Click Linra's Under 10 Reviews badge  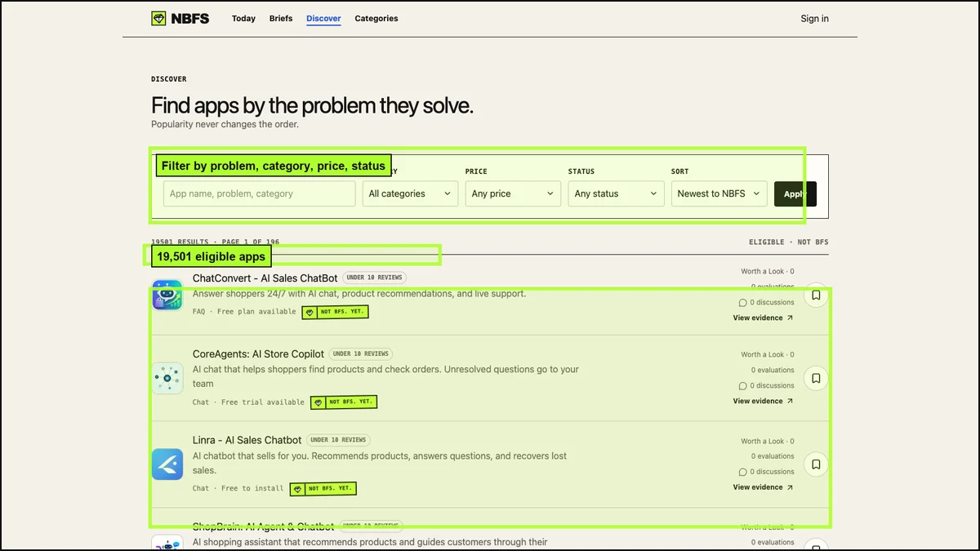pyautogui.click(x=338, y=440)
